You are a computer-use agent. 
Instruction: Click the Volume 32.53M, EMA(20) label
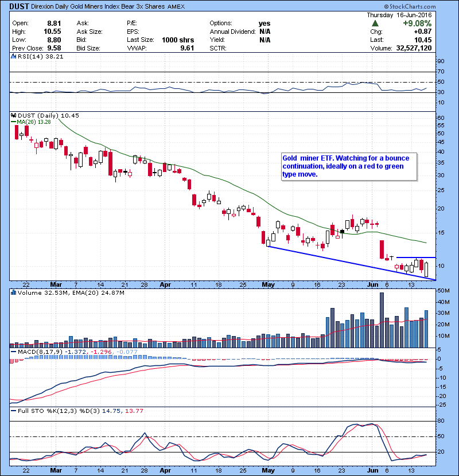pos(71,292)
